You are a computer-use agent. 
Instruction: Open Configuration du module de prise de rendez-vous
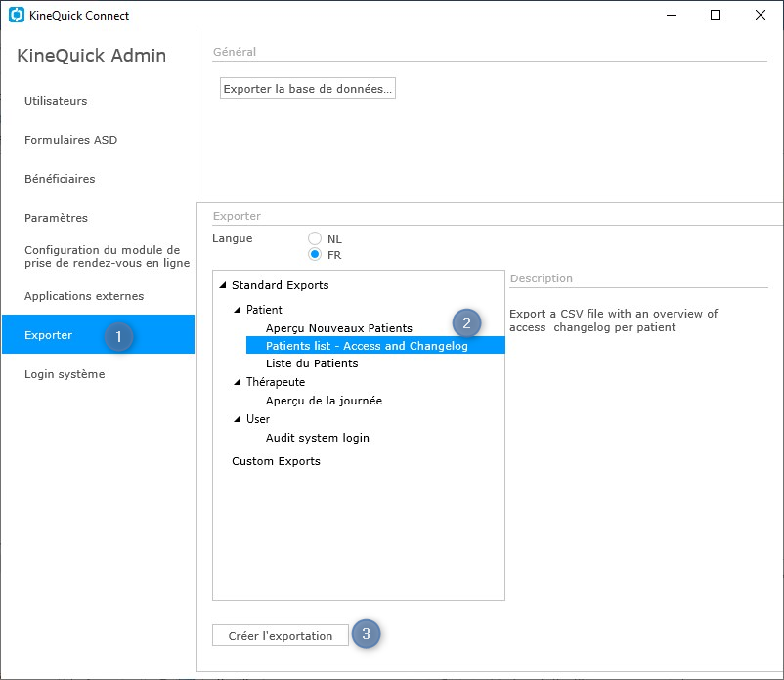coord(107,256)
